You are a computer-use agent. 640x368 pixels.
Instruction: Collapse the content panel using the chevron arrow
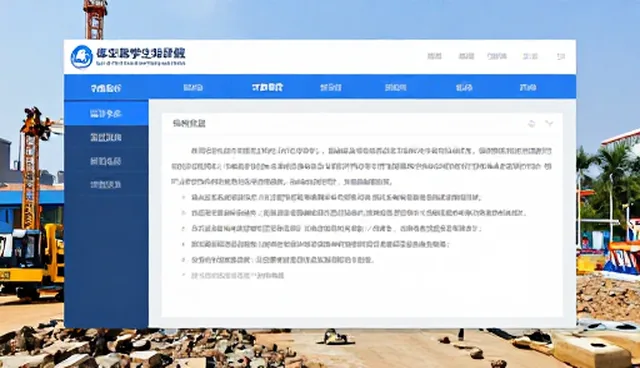tap(549, 123)
